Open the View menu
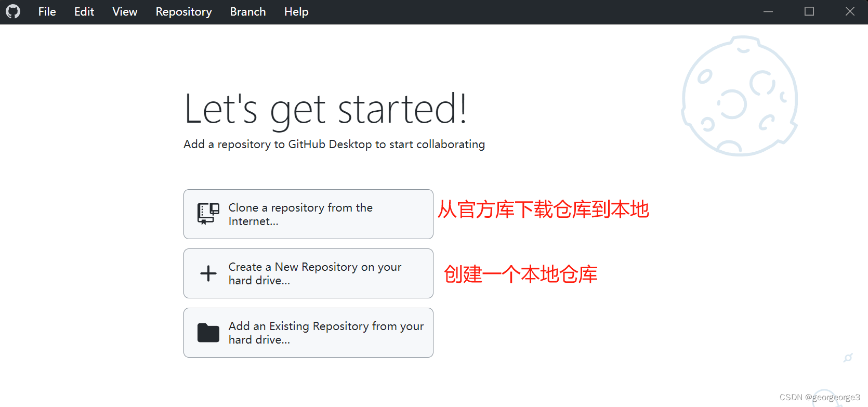 click(125, 11)
